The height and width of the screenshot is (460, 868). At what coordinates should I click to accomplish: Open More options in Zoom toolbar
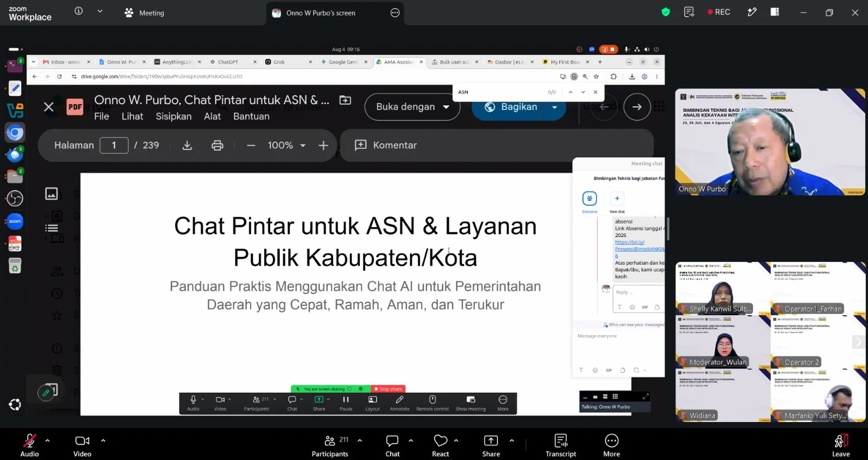(611, 445)
